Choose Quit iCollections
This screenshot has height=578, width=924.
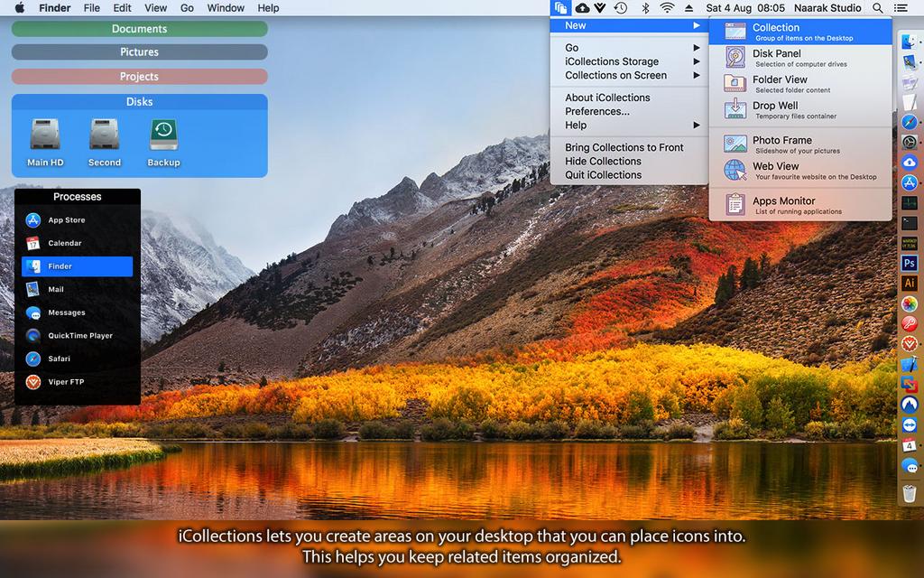click(x=629, y=174)
